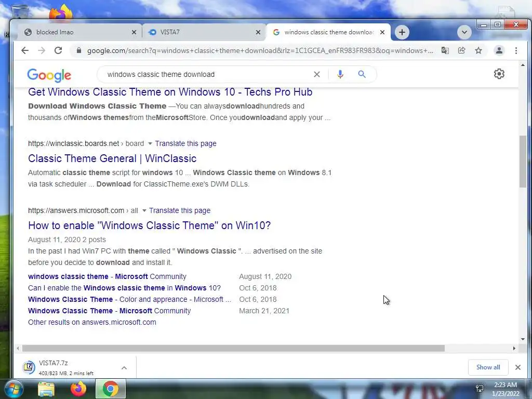This screenshot has height=399, width=532.
Task: Open the Firefox icon on the desktop
Action: coord(61,12)
